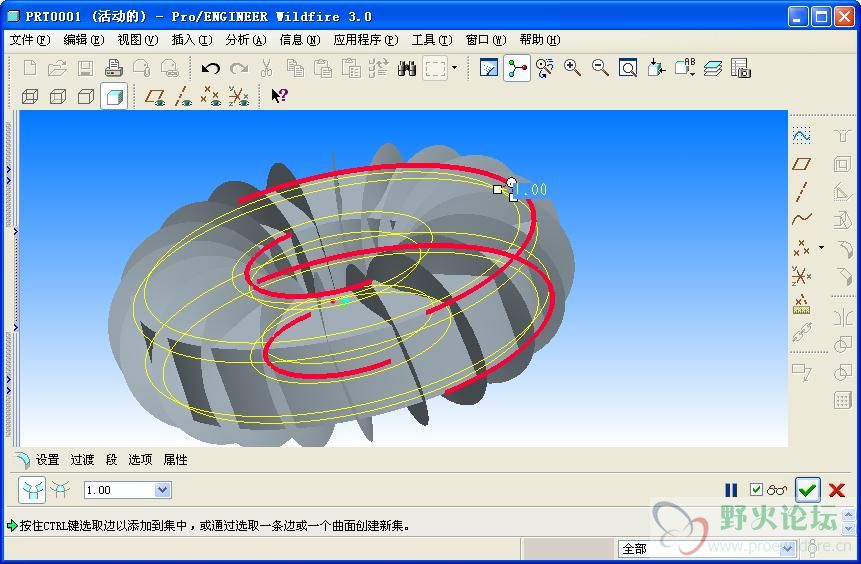Select the Sketch tool on right toolbar
This screenshot has height=564, width=861.
click(801, 135)
